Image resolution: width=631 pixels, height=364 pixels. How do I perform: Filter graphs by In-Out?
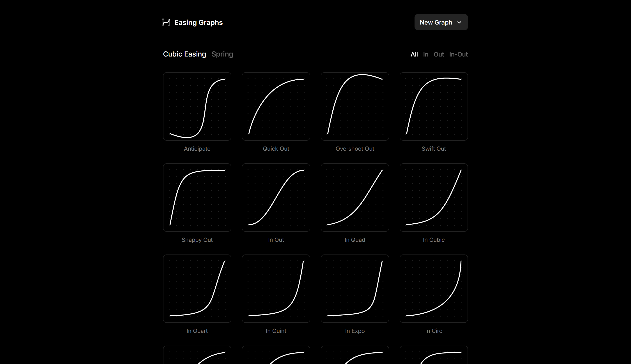coord(458,54)
